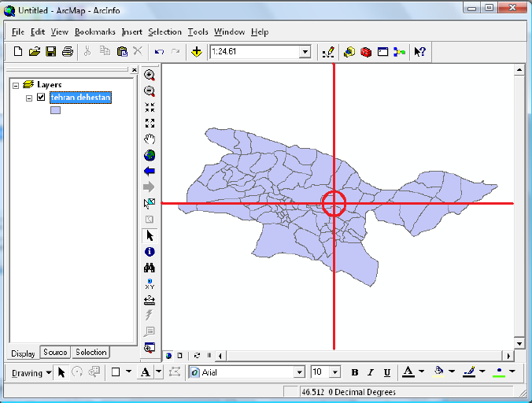Pause drawing button below map
Image resolution: width=532 pixels, height=403 pixels.
pyautogui.click(x=209, y=356)
